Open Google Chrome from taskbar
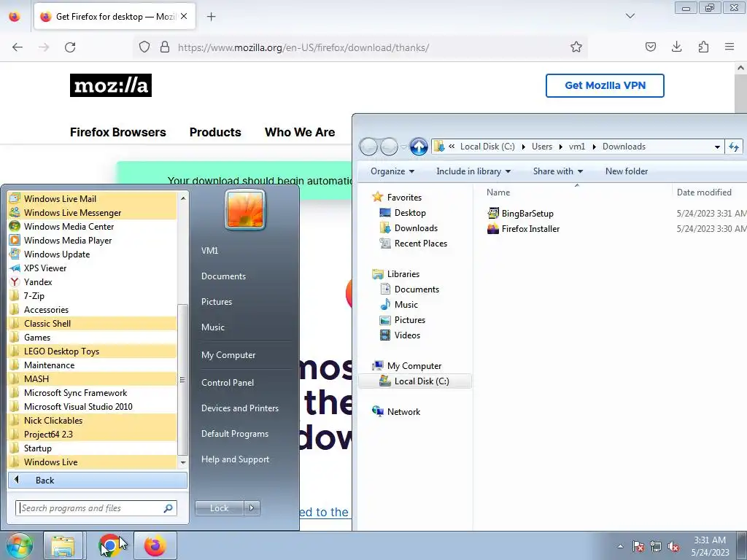 pos(109,545)
